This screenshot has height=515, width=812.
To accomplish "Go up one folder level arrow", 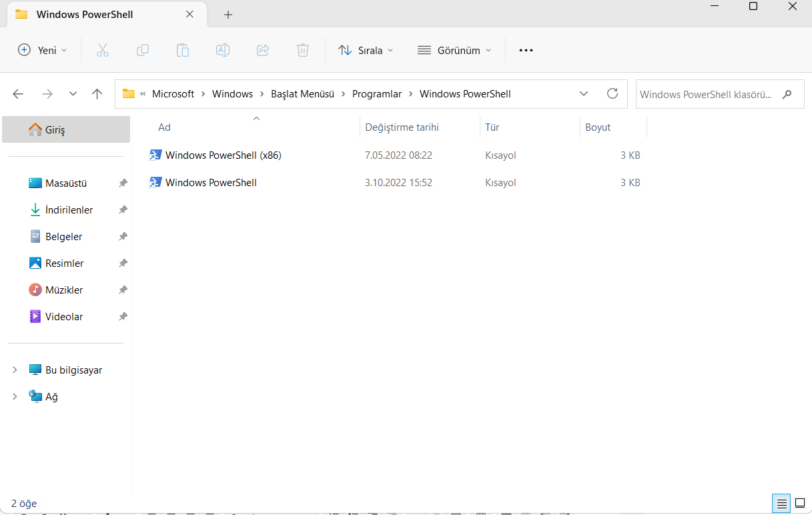I will [97, 94].
